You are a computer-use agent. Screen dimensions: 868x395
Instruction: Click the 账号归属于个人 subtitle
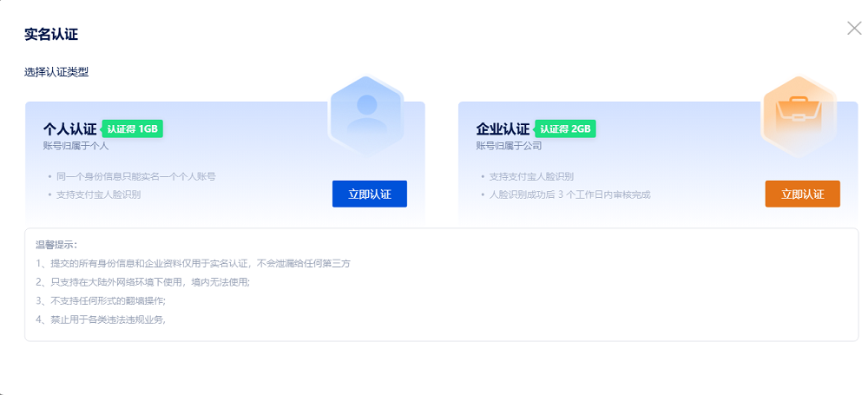point(76,146)
